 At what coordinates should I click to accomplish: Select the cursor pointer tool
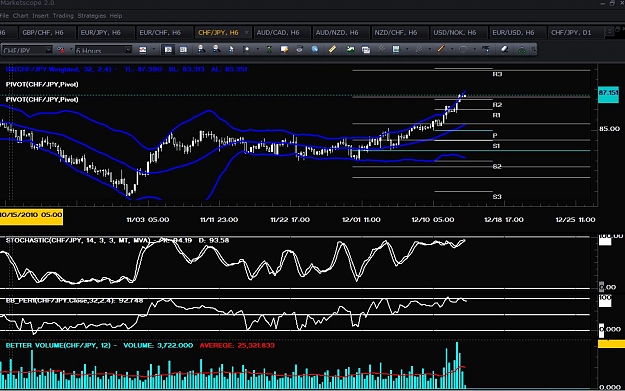[231, 49]
